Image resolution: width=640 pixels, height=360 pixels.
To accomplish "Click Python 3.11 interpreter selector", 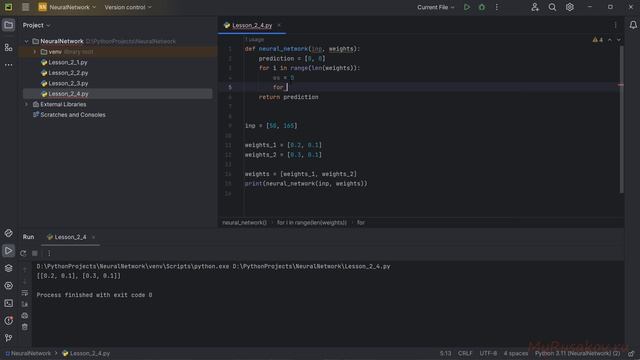I will [x=577, y=353].
